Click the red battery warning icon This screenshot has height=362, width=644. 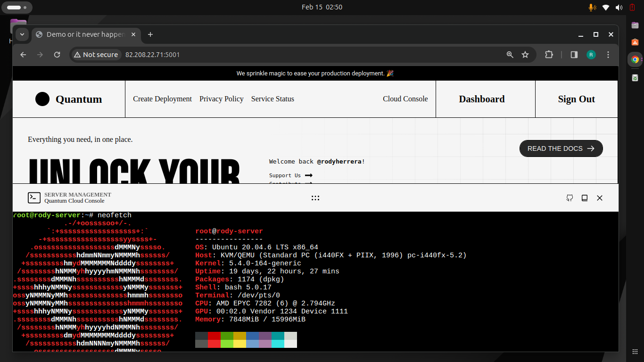click(x=632, y=7)
